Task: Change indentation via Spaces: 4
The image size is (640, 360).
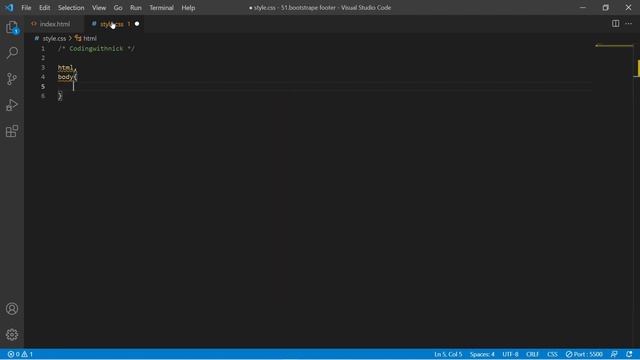Action: coord(482,354)
